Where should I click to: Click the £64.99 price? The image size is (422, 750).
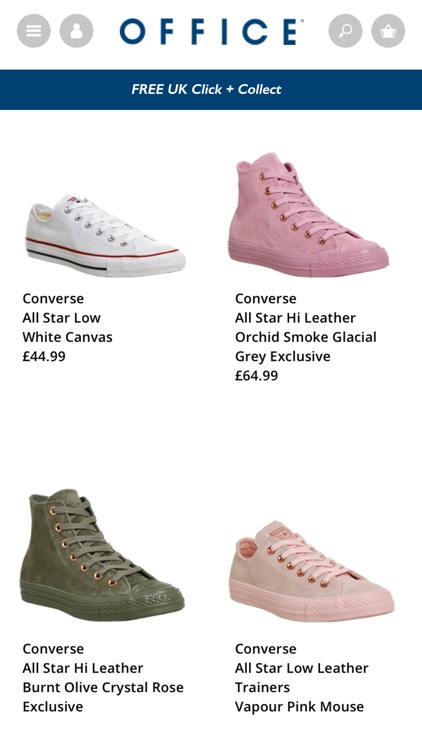pos(256,375)
